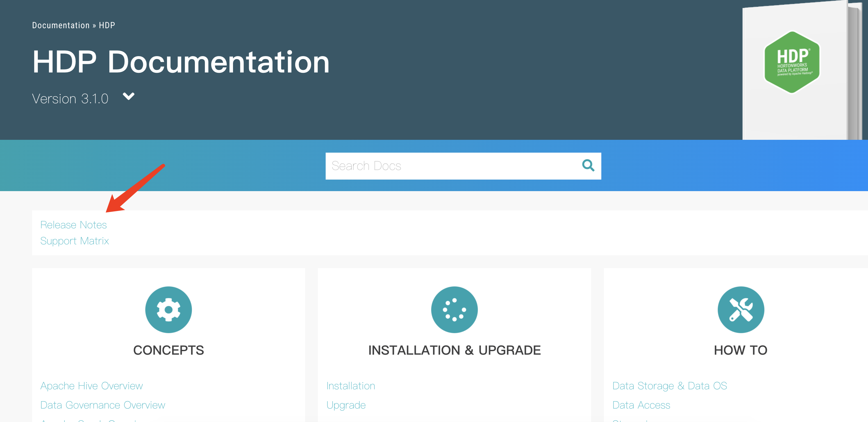
Task: Open the Installation link
Action: tap(350, 385)
